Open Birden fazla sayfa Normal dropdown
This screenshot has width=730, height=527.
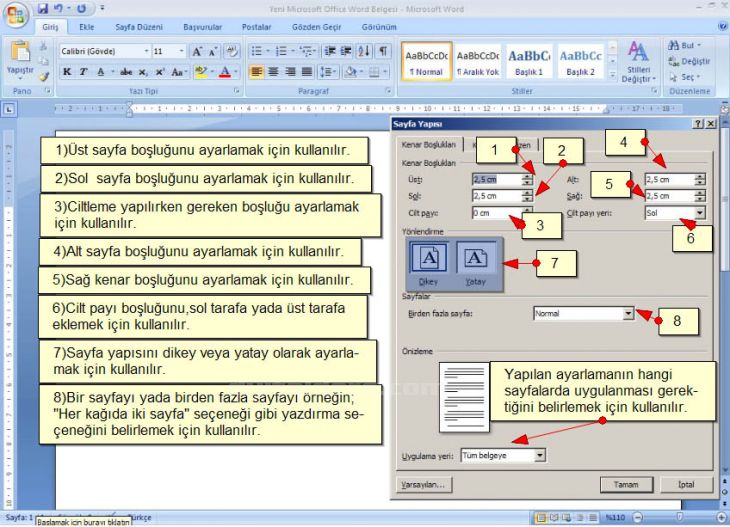click(628, 313)
